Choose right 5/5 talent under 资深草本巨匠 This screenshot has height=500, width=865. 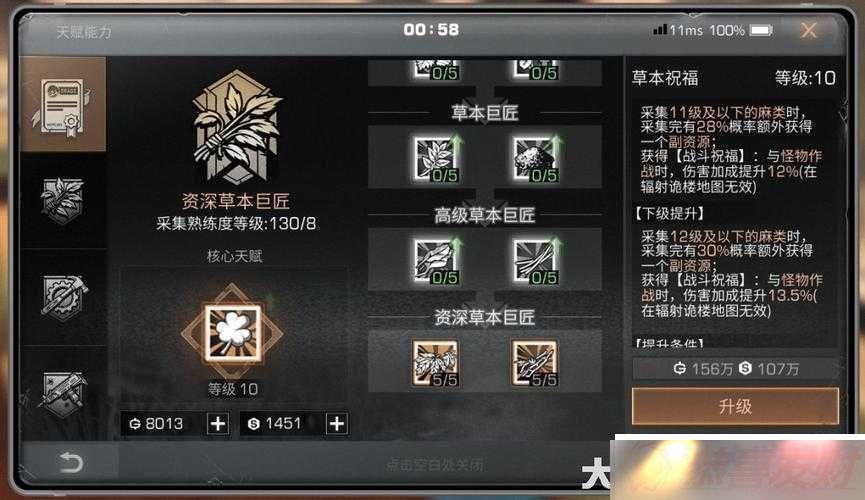click(535, 363)
